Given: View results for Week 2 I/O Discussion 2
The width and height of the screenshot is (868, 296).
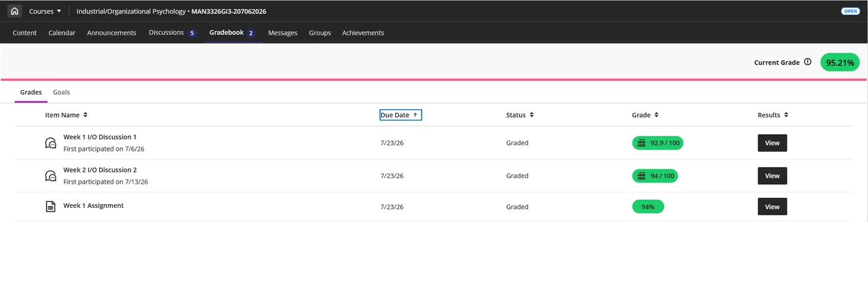Looking at the screenshot, I should pyautogui.click(x=772, y=176).
